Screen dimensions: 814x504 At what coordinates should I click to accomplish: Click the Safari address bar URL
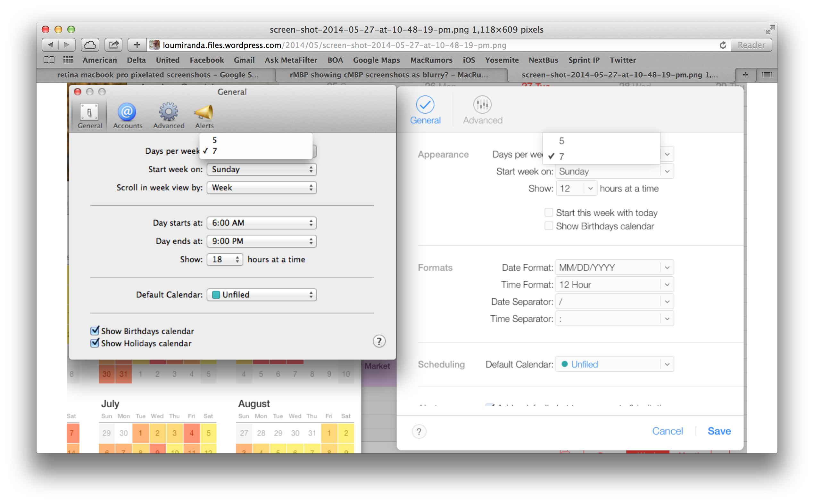(334, 45)
